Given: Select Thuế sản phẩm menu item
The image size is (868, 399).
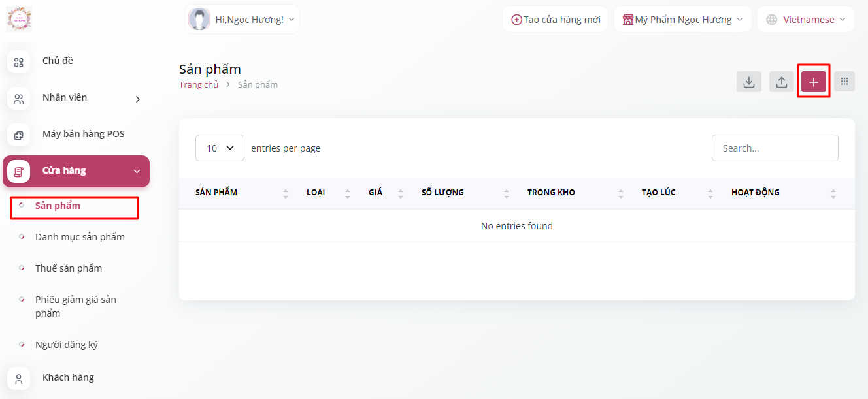Looking at the screenshot, I should click(x=69, y=268).
